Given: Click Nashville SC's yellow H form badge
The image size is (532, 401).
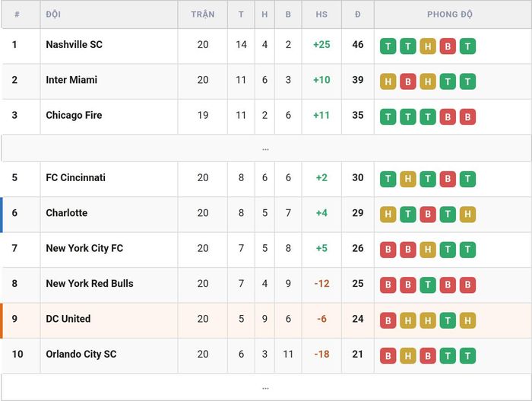Looking at the screenshot, I should pyautogui.click(x=427, y=46).
